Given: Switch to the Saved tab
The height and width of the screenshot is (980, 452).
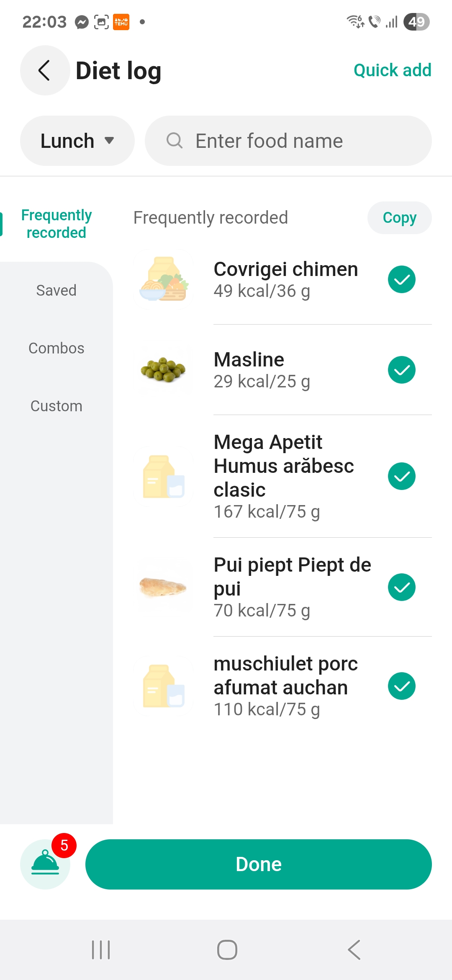Looking at the screenshot, I should point(56,290).
